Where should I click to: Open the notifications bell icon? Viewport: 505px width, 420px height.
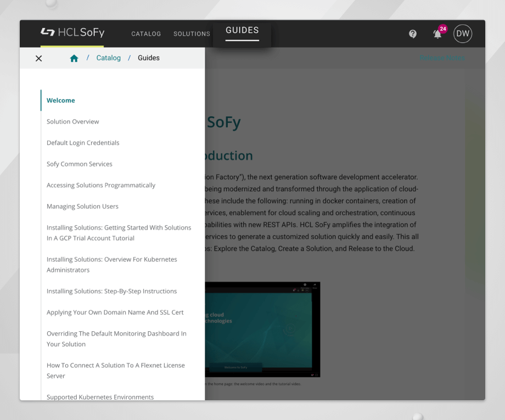437,34
